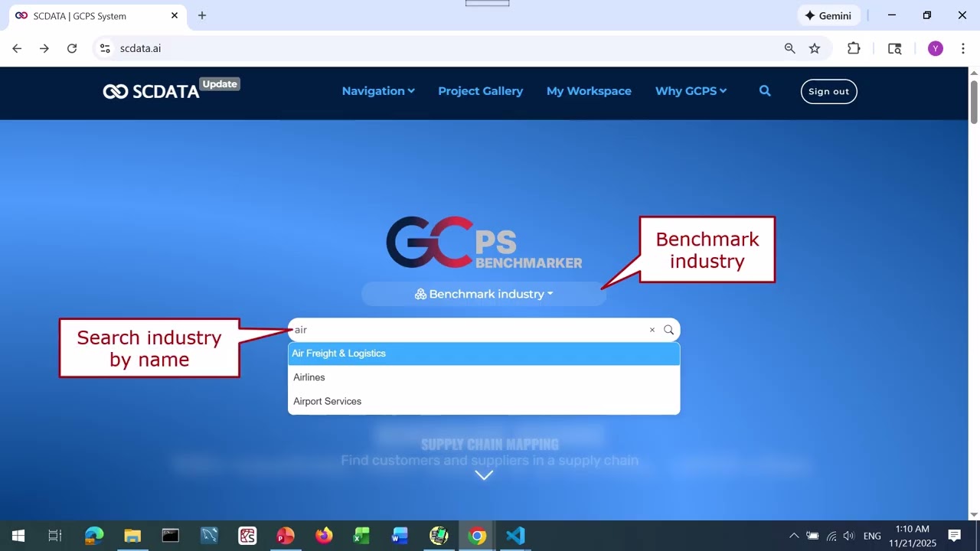Open site information icon in address bar
Viewport: 980px width, 551px height.
click(x=105, y=48)
